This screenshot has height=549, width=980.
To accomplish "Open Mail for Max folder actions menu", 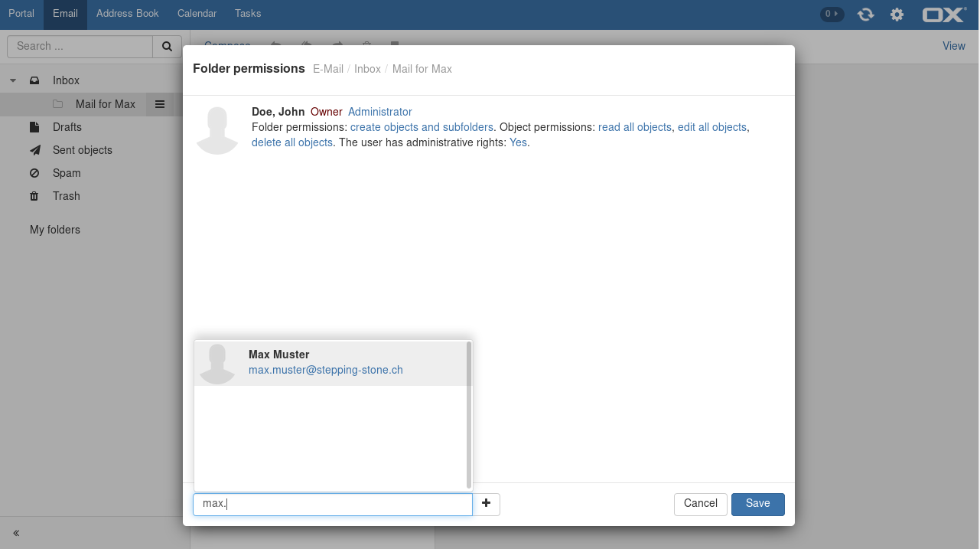I will click(160, 104).
